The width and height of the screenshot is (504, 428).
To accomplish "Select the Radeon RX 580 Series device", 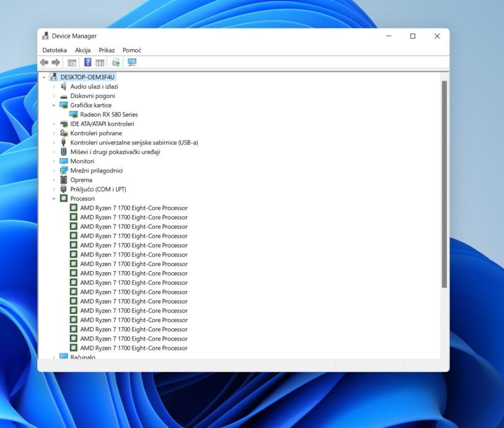I will pos(108,115).
